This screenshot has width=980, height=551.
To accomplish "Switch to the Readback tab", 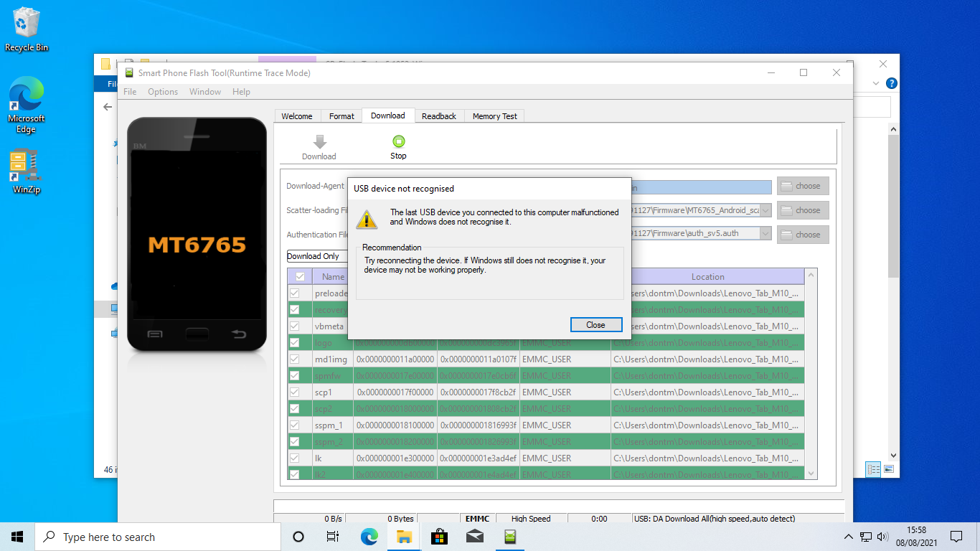I will point(439,116).
